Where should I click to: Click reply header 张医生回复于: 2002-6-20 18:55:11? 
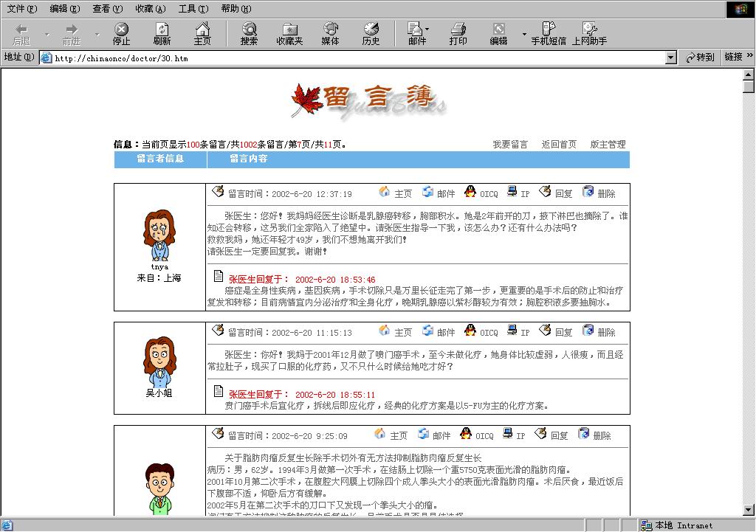pyautogui.click(x=302, y=395)
